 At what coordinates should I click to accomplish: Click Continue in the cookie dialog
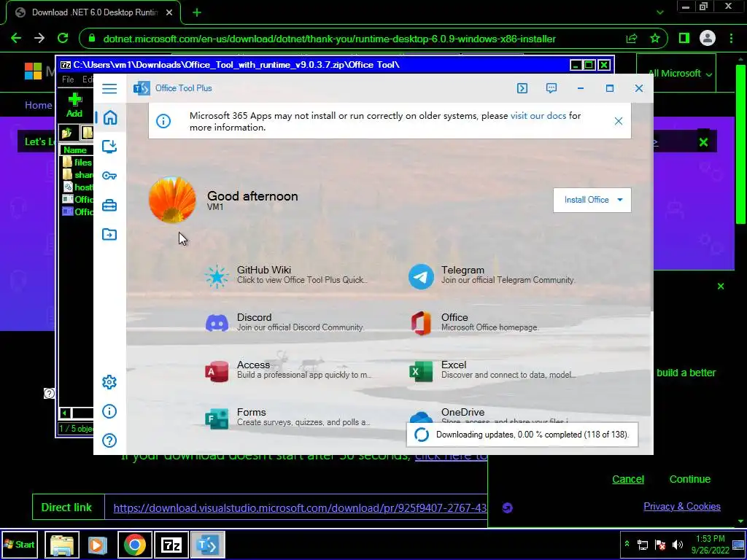(690, 479)
